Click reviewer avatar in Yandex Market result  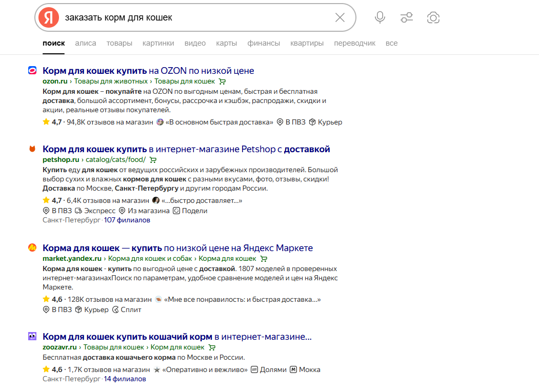click(x=158, y=299)
